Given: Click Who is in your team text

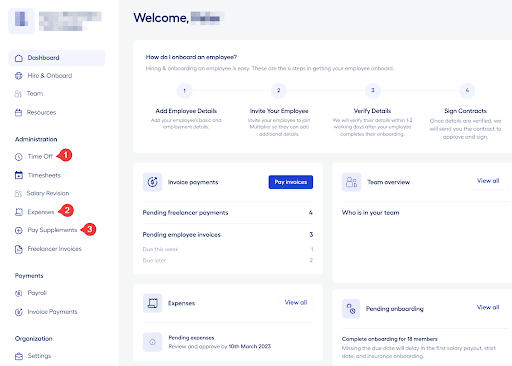Looking at the screenshot, I should tap(370, 213).
